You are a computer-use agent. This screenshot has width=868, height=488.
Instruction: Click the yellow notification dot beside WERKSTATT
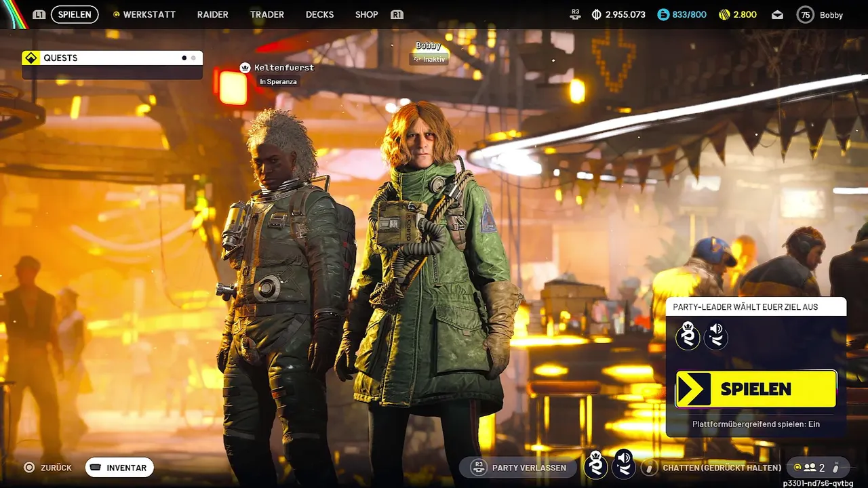click(116, 14)
